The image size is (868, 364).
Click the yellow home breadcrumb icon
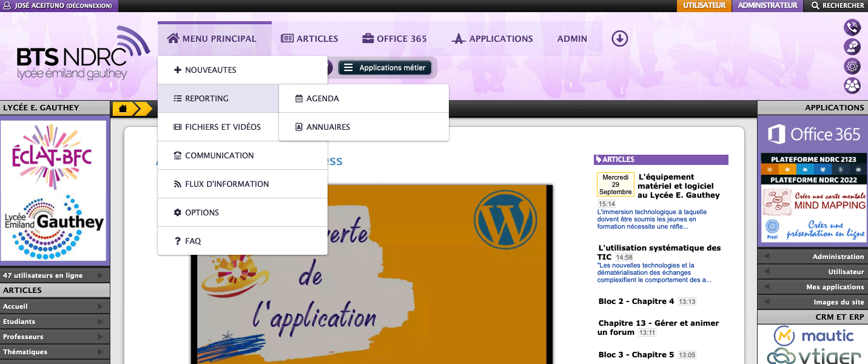(x=123, y=109)
